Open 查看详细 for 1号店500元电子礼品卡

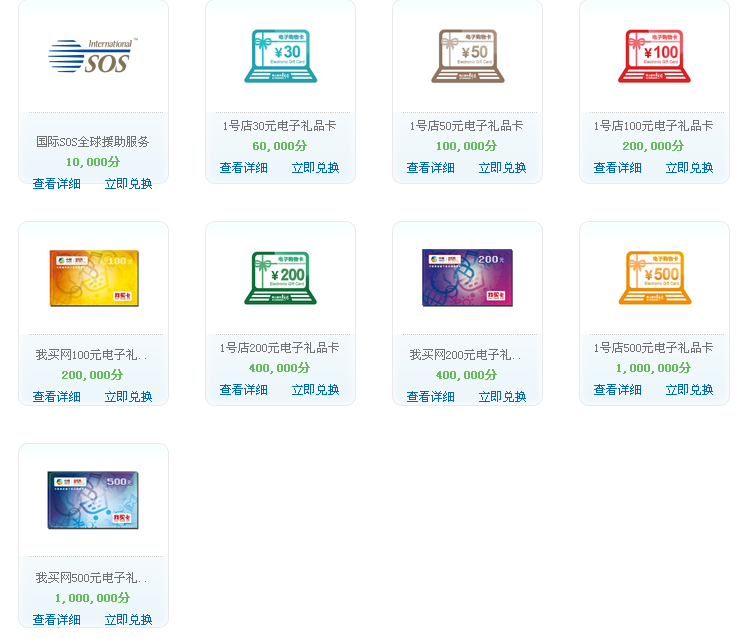click(x=617, y=390)
